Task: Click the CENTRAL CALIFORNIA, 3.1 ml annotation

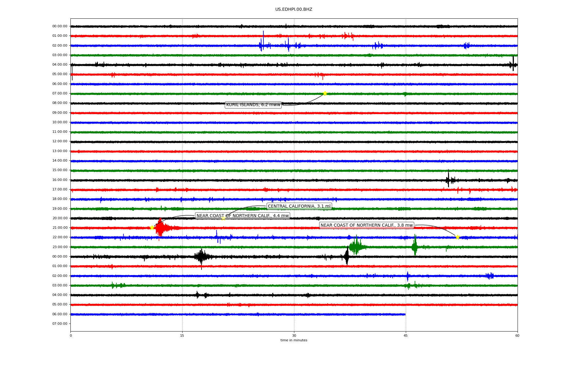Action: click(299, 206)
